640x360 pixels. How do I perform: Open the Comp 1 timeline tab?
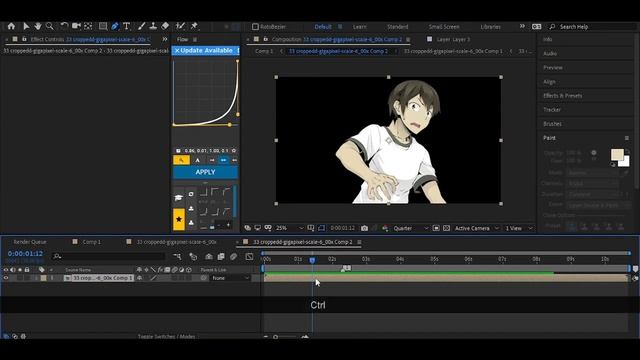click(91, 242)
